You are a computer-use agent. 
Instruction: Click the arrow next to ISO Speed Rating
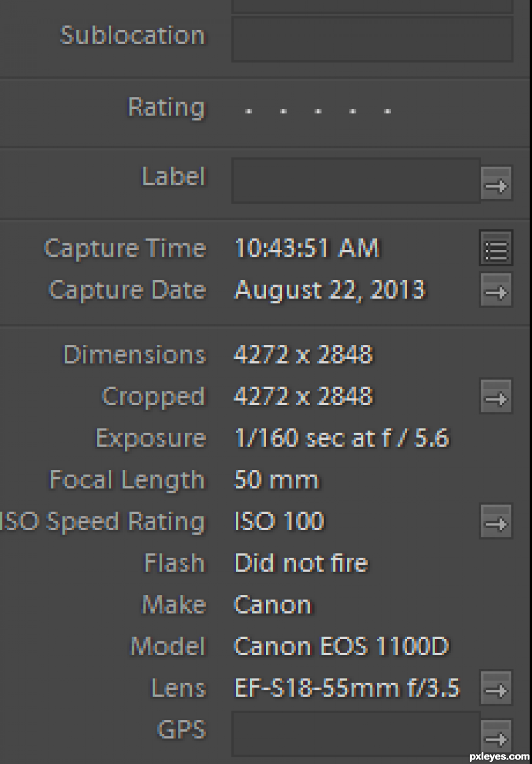click(x=496, y=522)
